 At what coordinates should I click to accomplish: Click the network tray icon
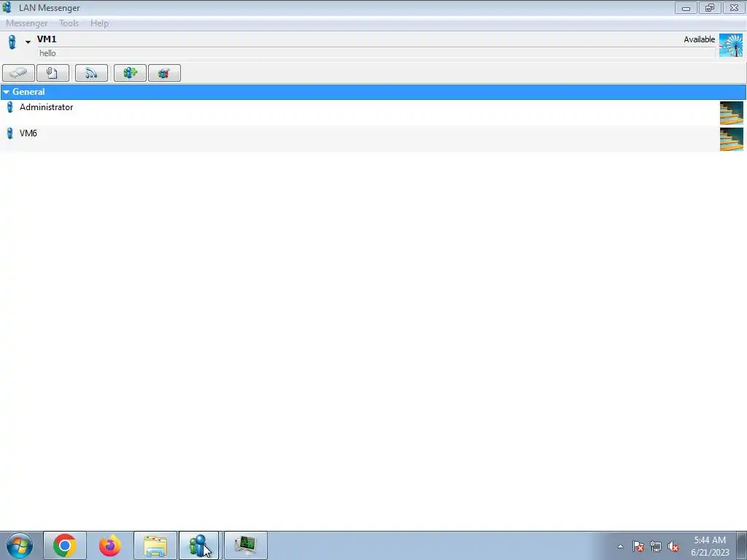pyautogui.click(x=656, y=546)
